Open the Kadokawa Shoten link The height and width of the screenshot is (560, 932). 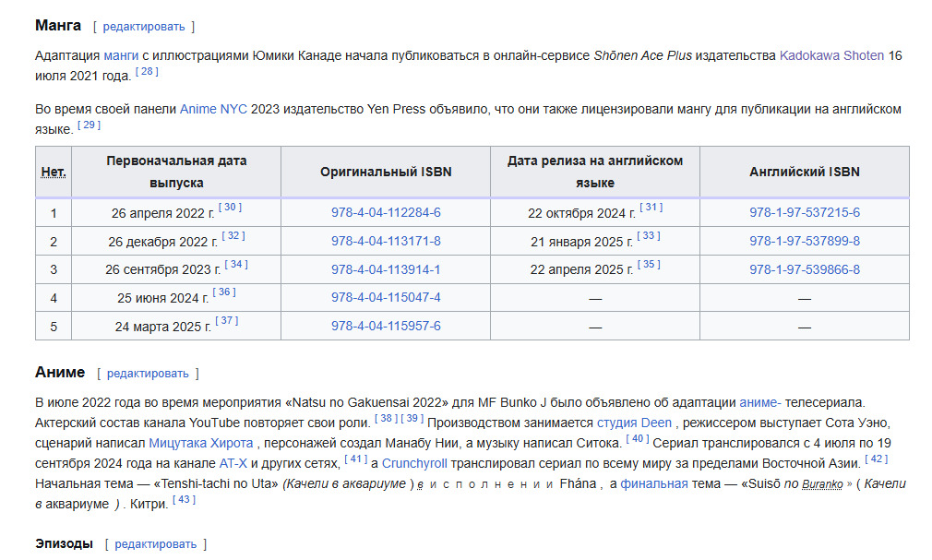point(831,55)
